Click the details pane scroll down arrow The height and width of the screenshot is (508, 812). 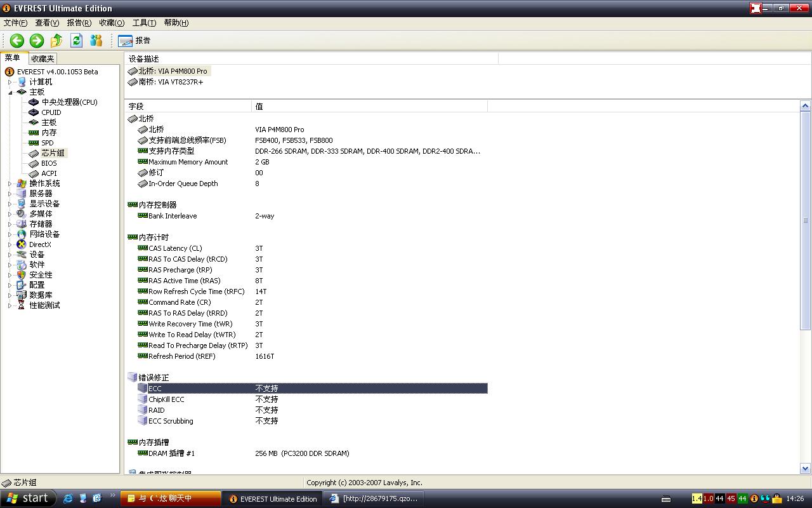click(806, 469)
